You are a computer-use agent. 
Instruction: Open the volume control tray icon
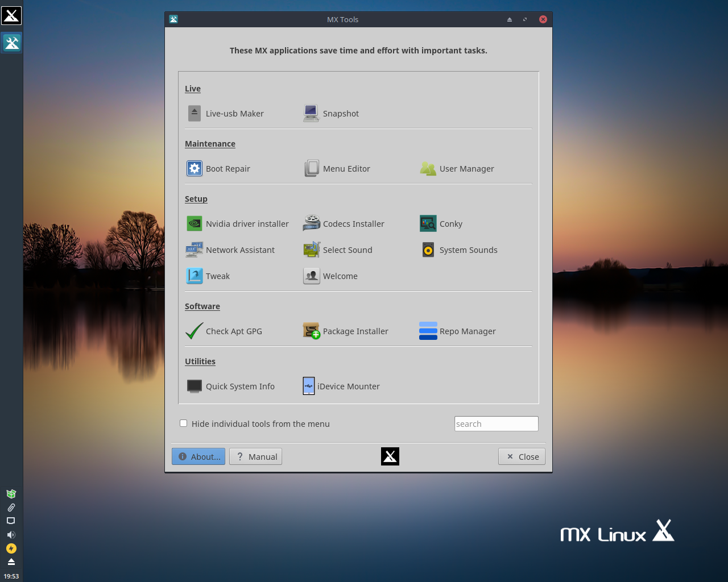pos(11,535)
